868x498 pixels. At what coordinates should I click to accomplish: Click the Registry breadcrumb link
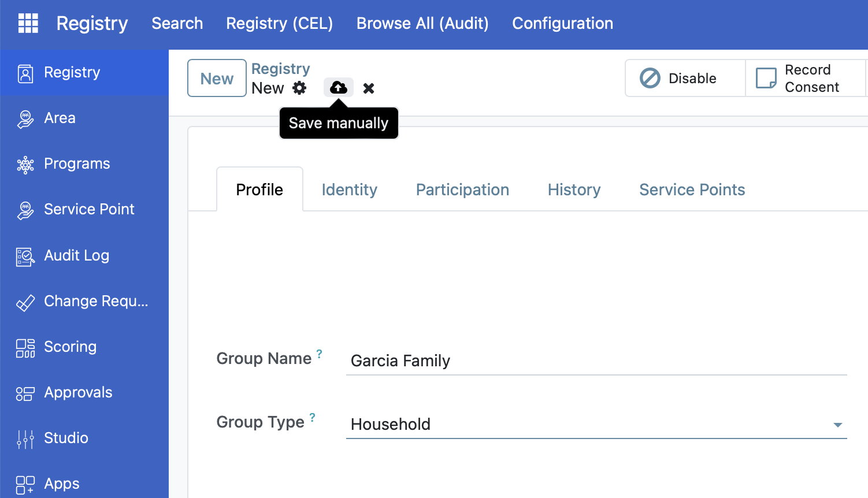click(280, 69)
